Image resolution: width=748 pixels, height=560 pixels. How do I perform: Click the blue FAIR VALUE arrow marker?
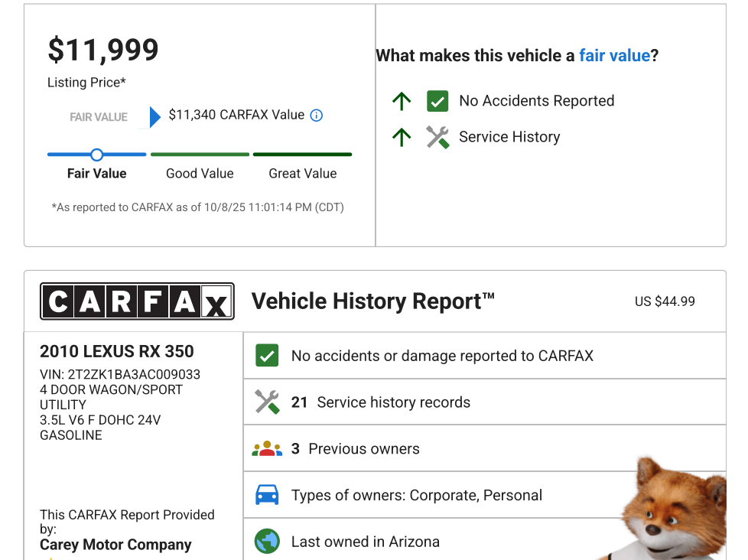coord(154,116)
